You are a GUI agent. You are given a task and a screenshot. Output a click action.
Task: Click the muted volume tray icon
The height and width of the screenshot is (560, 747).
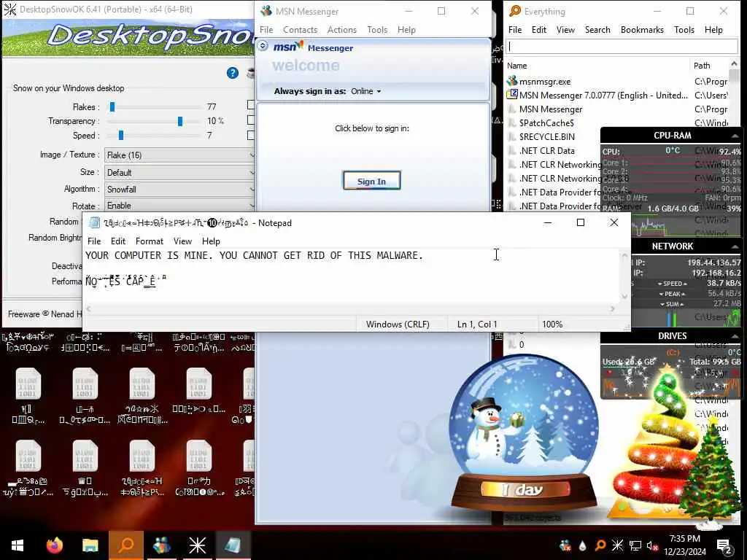(x=652, y=545)
